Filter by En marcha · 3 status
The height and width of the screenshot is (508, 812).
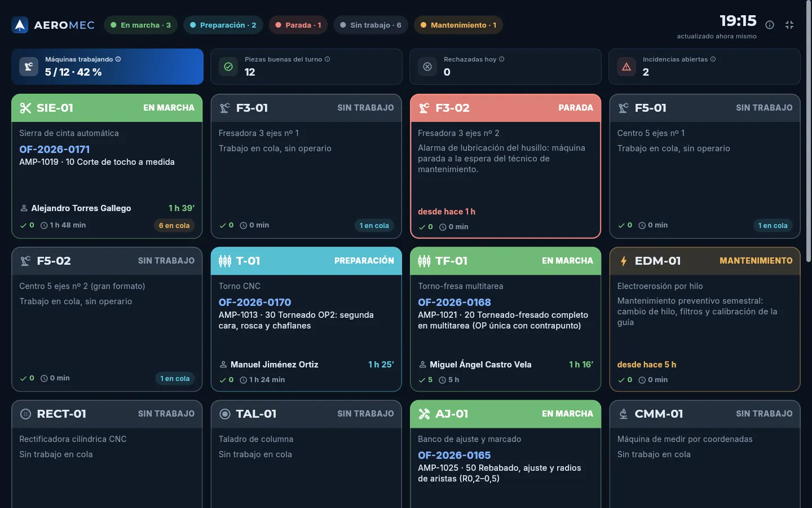tap(141, 25)
